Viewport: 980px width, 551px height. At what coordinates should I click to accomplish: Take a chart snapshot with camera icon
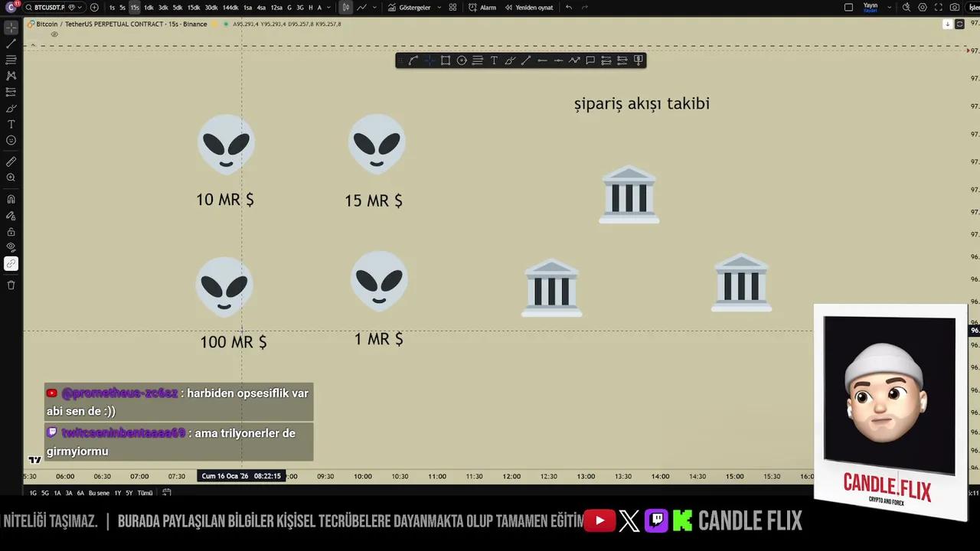955,8
